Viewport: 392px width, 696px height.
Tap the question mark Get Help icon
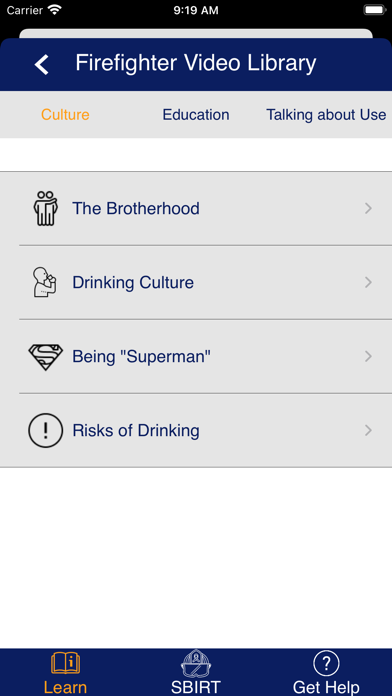326,663
